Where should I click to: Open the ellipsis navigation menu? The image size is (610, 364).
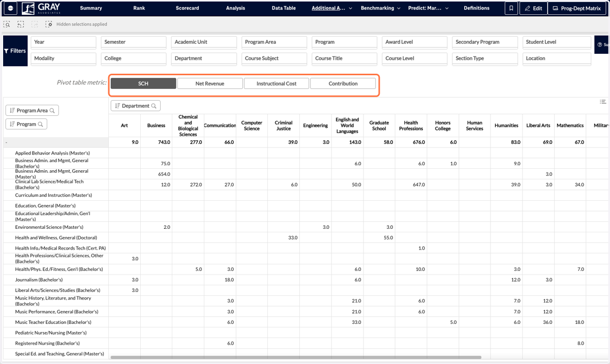10,8
